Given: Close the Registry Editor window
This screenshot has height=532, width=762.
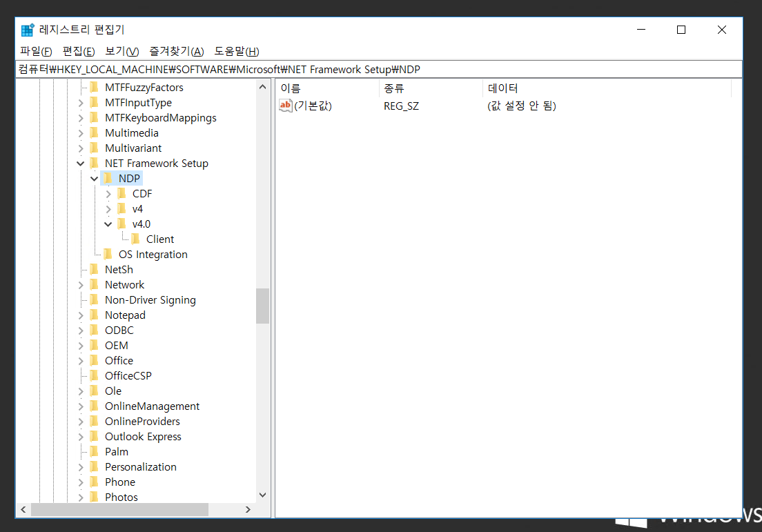Looking at the screenshot, I should pyautogui.click(x=722, y=30).
